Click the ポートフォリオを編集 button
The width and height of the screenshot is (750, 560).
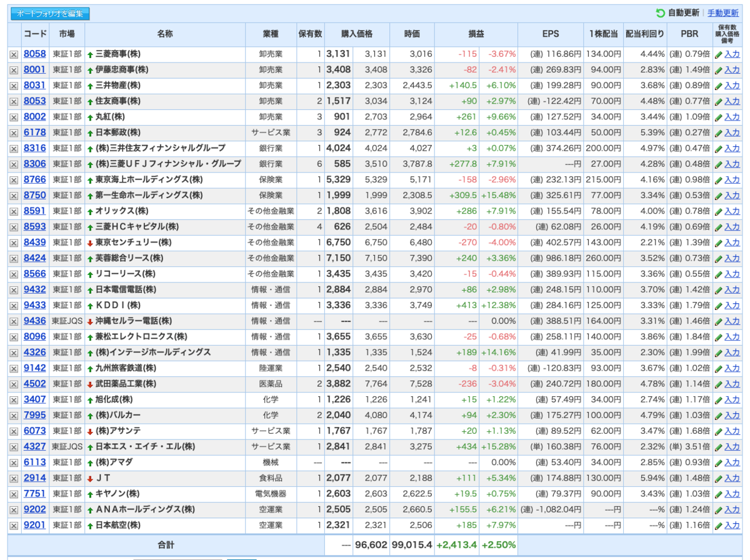pyautogui.click(x=50, y=13)
